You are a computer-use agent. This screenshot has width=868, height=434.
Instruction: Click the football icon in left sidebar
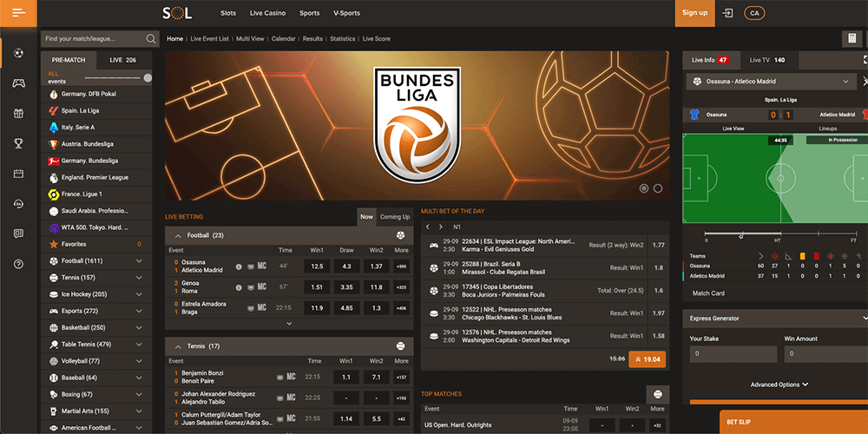point(18,54)
